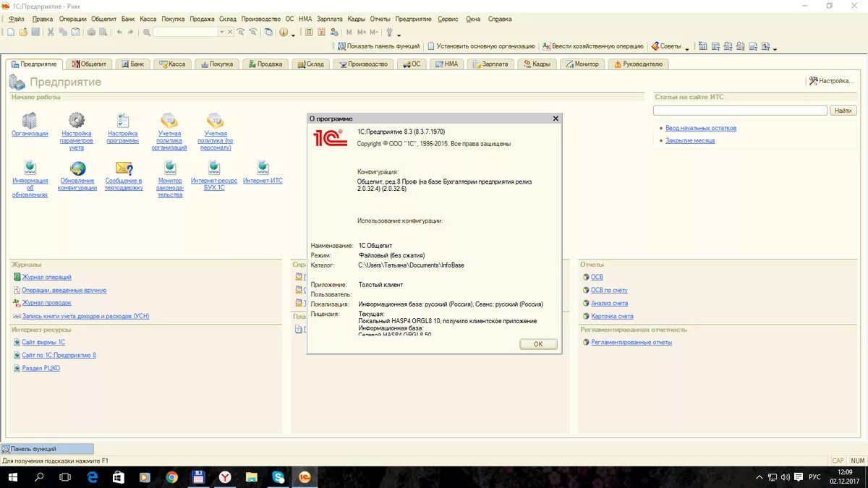868x488 pixels.
Task: Click the ИТС site search input field
Action: click(x=740, y=111)
